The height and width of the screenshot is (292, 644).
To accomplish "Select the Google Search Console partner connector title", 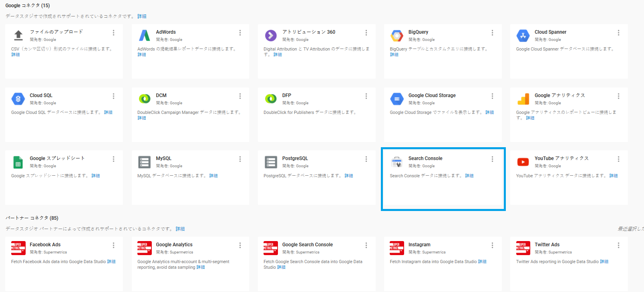I will 307,245.
